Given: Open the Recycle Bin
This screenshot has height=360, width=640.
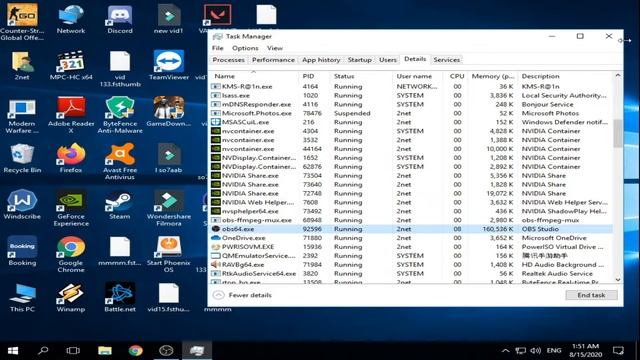Looking at the screenshot, I should point(22,158).
